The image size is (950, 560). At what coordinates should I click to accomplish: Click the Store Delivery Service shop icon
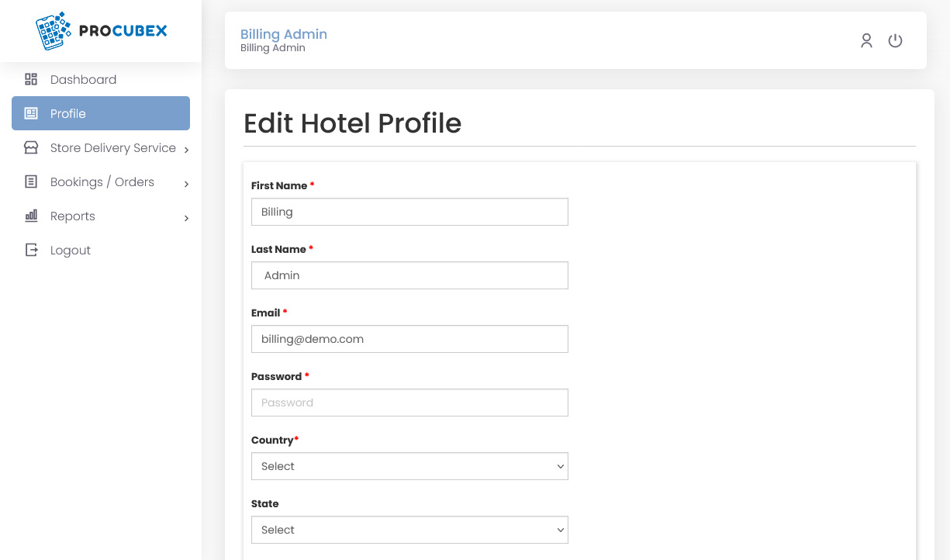tap(31, 147)
